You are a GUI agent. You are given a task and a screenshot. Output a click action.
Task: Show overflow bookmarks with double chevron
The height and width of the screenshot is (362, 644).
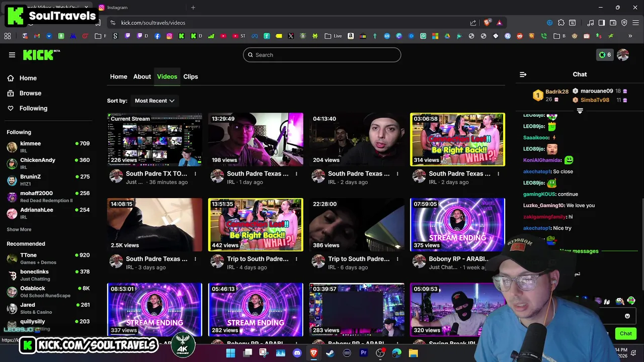tap(630, 36)
